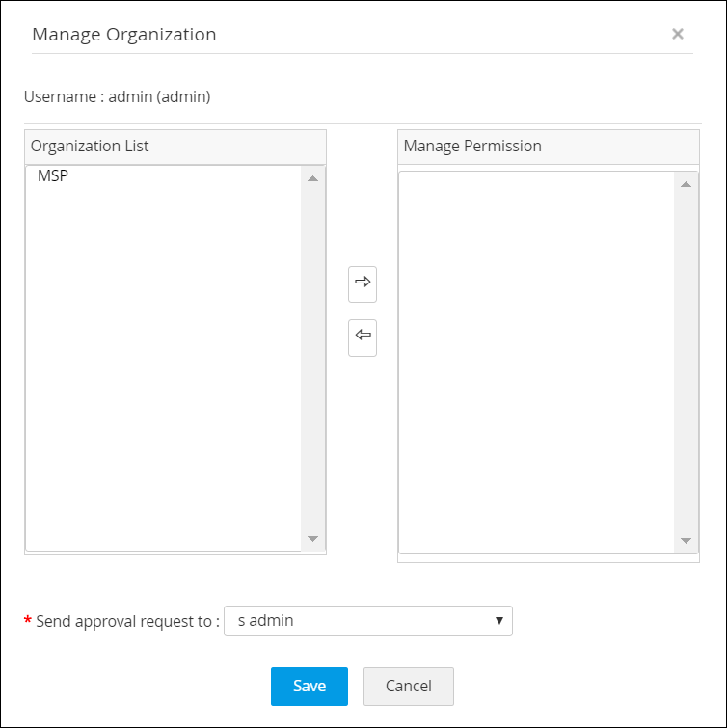Click the right arrow to assign organization
Screen dimensions: 727x728
[x=363, y=283]
